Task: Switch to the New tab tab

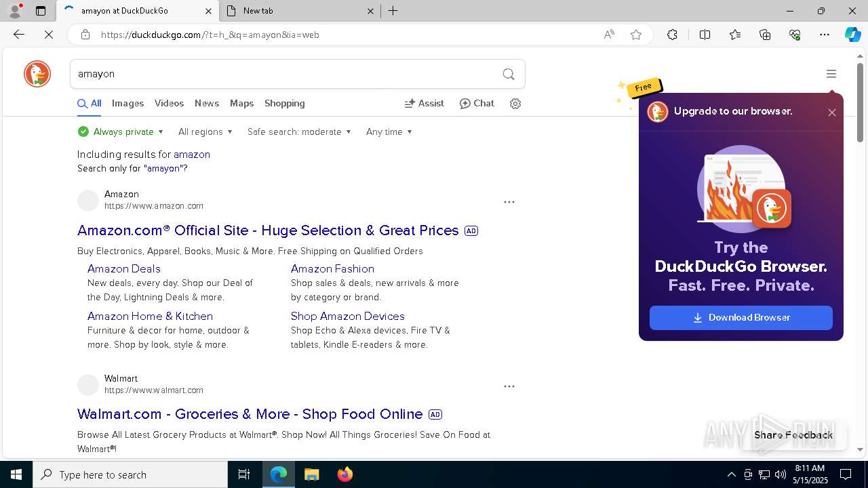Action: coord(300,11)
